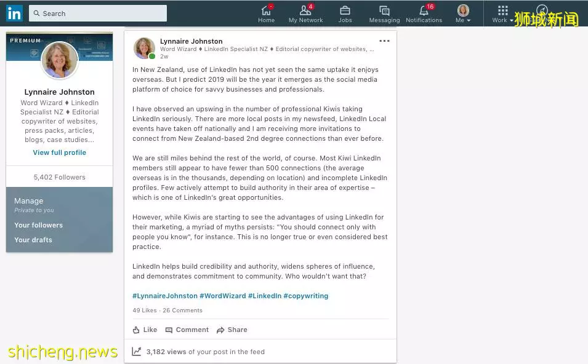Click 5,402 Followers count
Image resolution: width=588 pixels, height=364 pixels.
pos(59,177)
